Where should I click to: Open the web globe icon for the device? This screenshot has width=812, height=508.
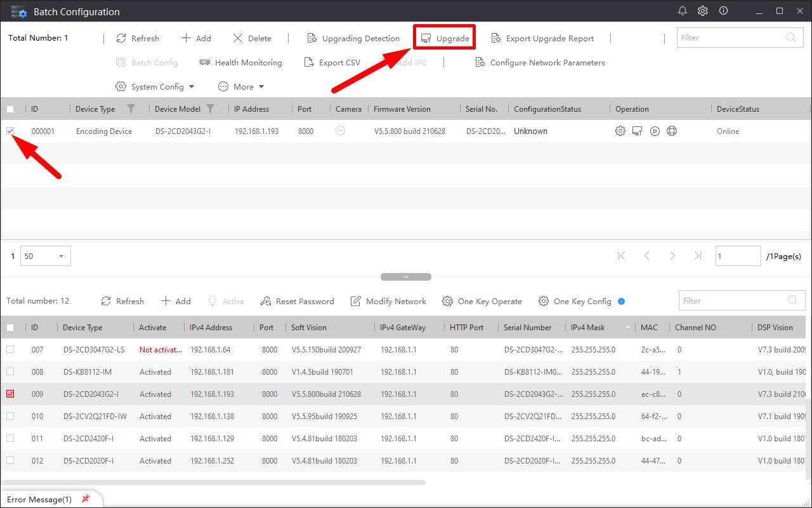[672, 131]
